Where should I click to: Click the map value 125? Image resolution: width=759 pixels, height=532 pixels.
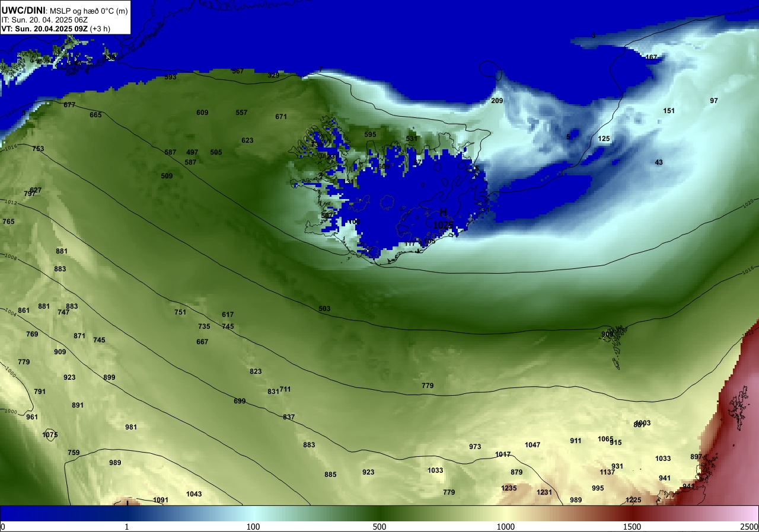pos(604,139)
